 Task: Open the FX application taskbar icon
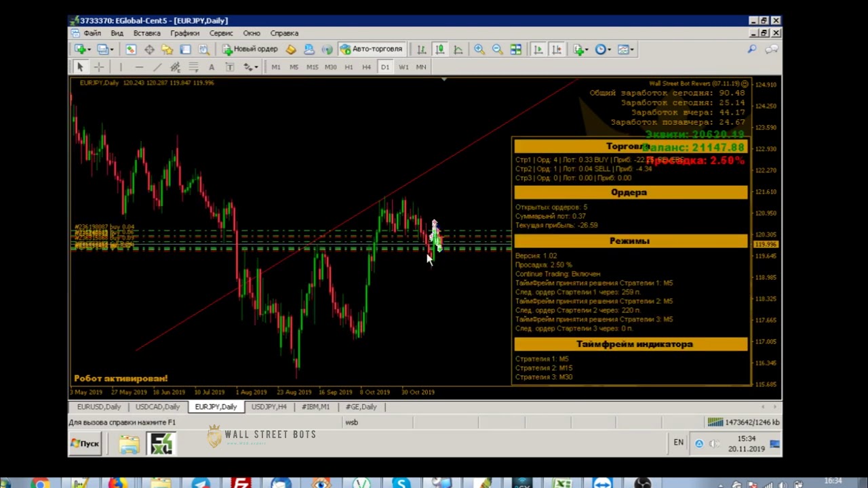[x=162, y=444]
